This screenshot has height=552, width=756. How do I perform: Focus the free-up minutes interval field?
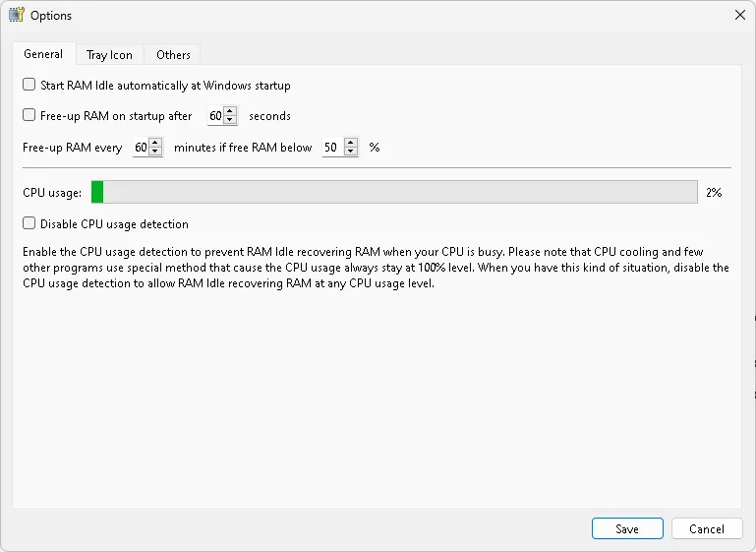pos(141,149)
